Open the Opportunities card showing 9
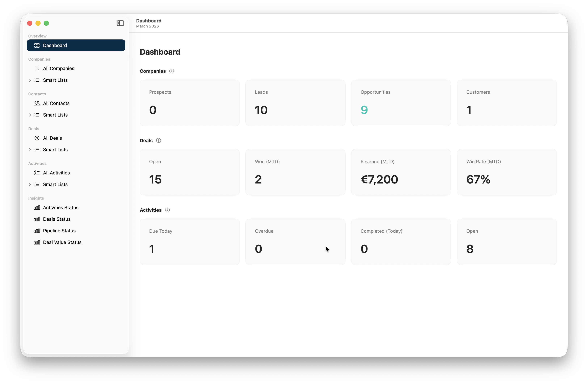The height and width of the screenshot is (384, 588). click(x=401, y=103)
